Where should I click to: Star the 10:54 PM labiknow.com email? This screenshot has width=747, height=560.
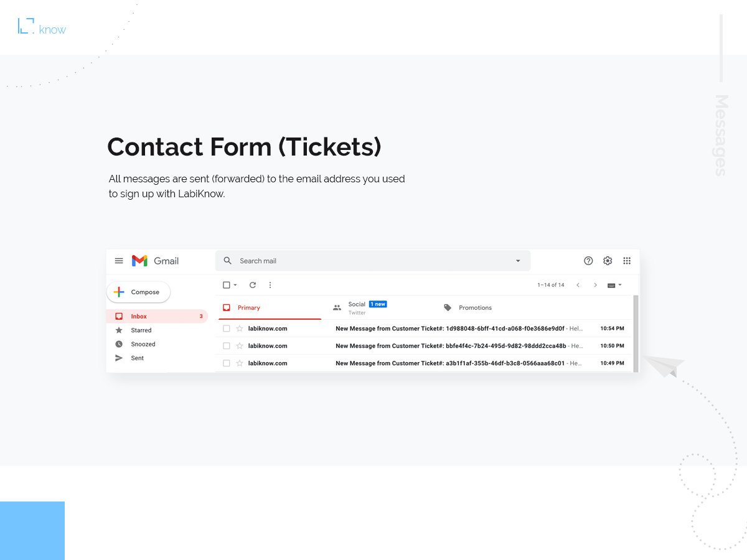coord(240,329)
